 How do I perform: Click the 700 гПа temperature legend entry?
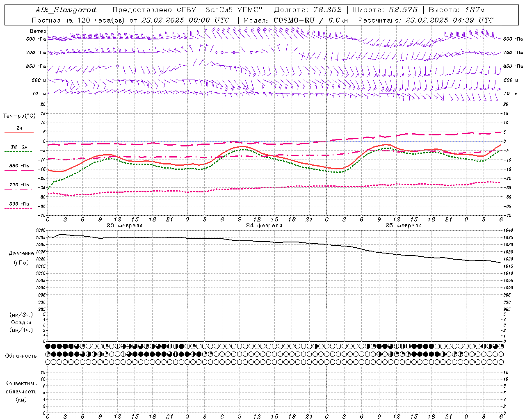coord(19,185)
